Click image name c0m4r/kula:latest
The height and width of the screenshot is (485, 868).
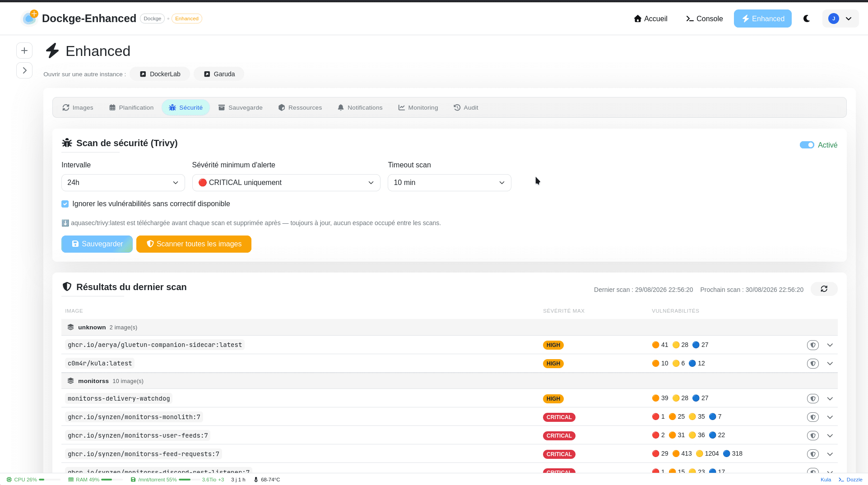pos(100,364)
